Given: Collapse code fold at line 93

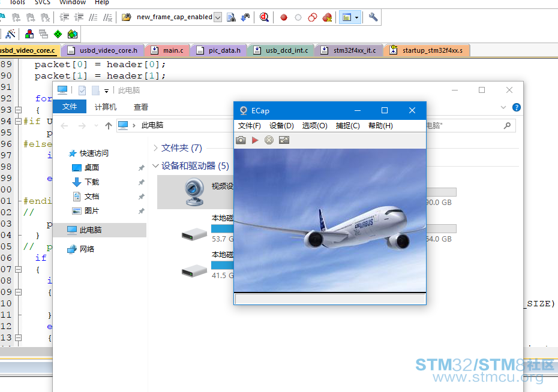Looking at the screenshot, I should click(x=18, y=110).
